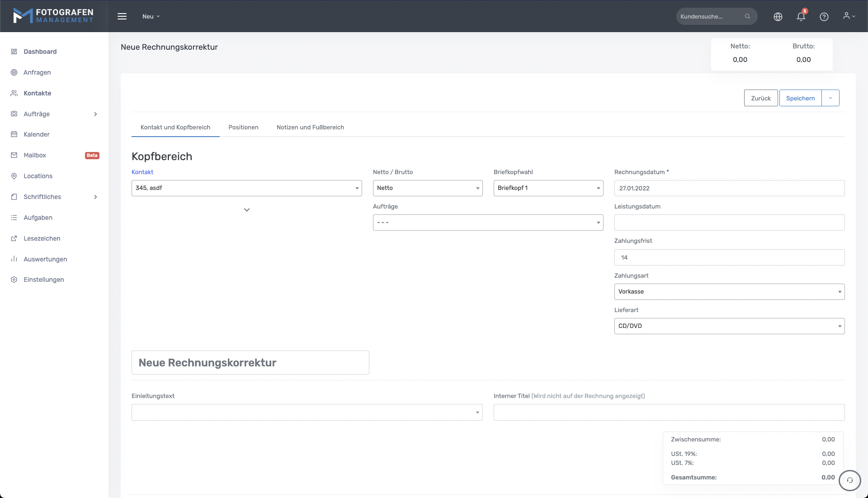The image size is (868, 498).
Task: Open the Zahlungsart dropdown
Action: pyautogui.click(x=729, y=292)
